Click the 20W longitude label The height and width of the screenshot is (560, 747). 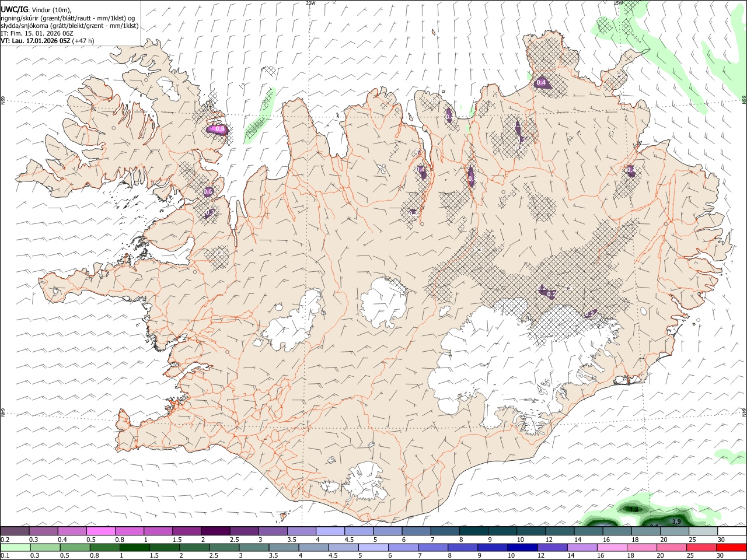point(310,3)
